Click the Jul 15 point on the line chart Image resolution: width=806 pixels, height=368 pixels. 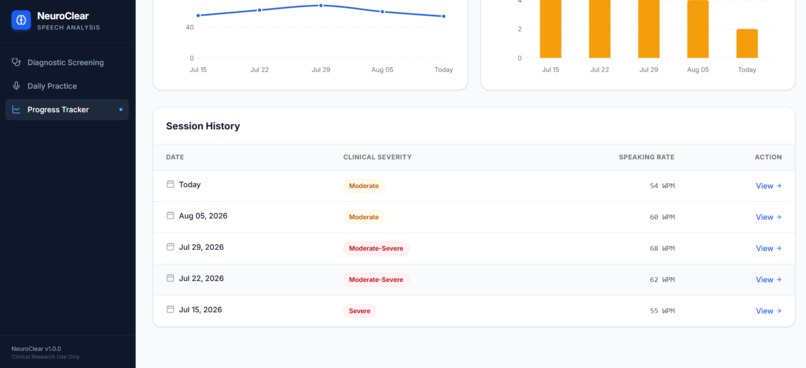[x=198, y=15]
